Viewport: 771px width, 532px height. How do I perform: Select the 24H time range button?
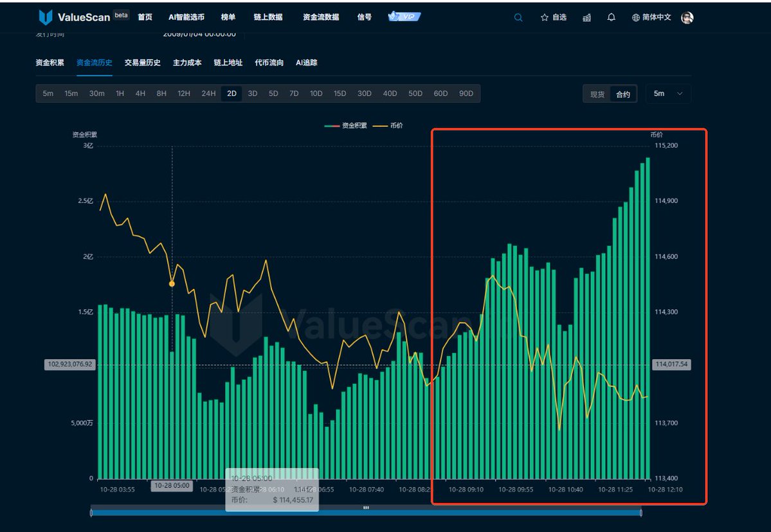coord(208,94)
